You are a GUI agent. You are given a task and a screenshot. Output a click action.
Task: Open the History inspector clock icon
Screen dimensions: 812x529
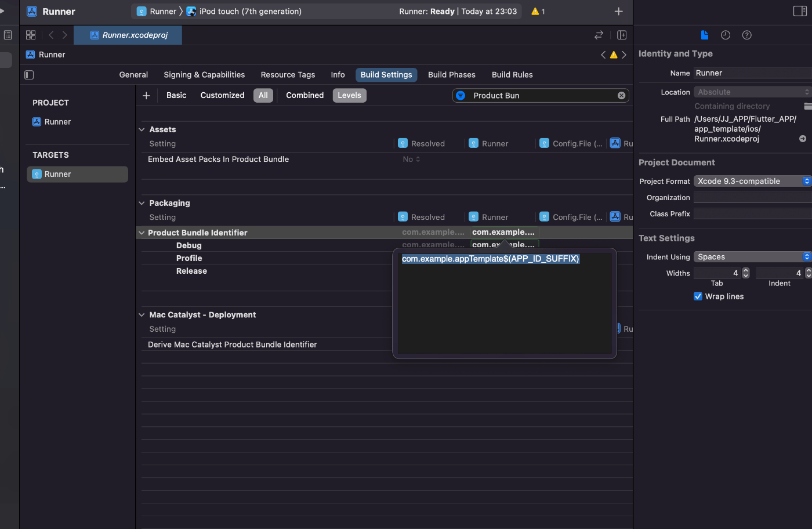coord(726,35)
